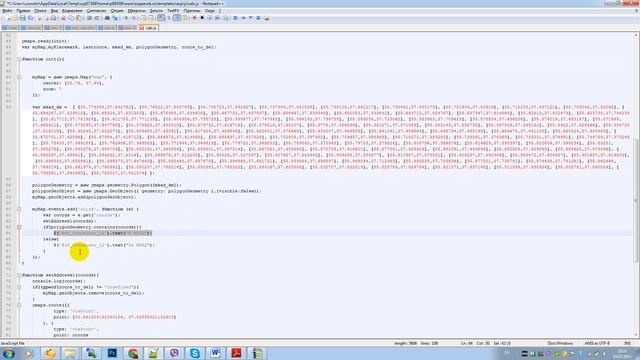Start macro recording with red Record icon
Viewport: 640px width, 360px height.
(x=194, y=18)
